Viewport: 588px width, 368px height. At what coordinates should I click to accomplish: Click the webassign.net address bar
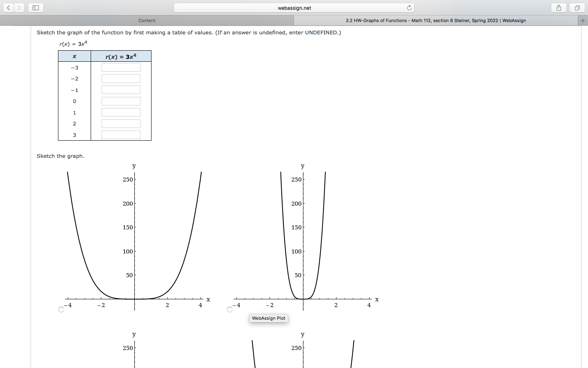click(294, 8)
